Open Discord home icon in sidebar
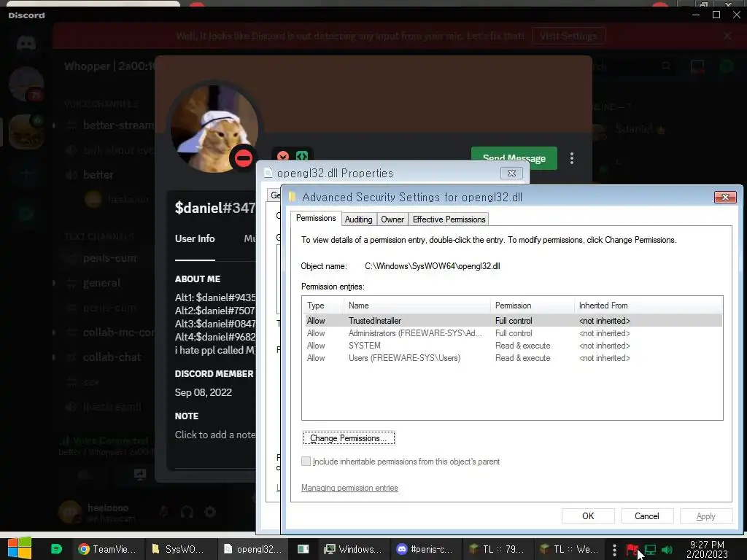The image size is (747, 560). (x=26, y=43)
